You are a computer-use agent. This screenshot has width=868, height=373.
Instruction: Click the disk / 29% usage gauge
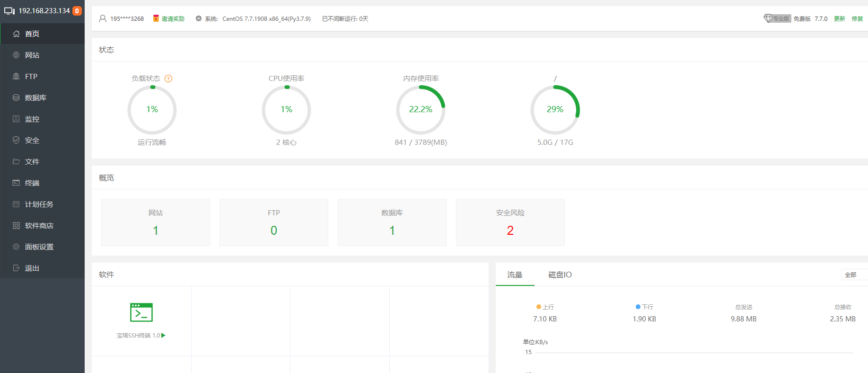[555, 110]
